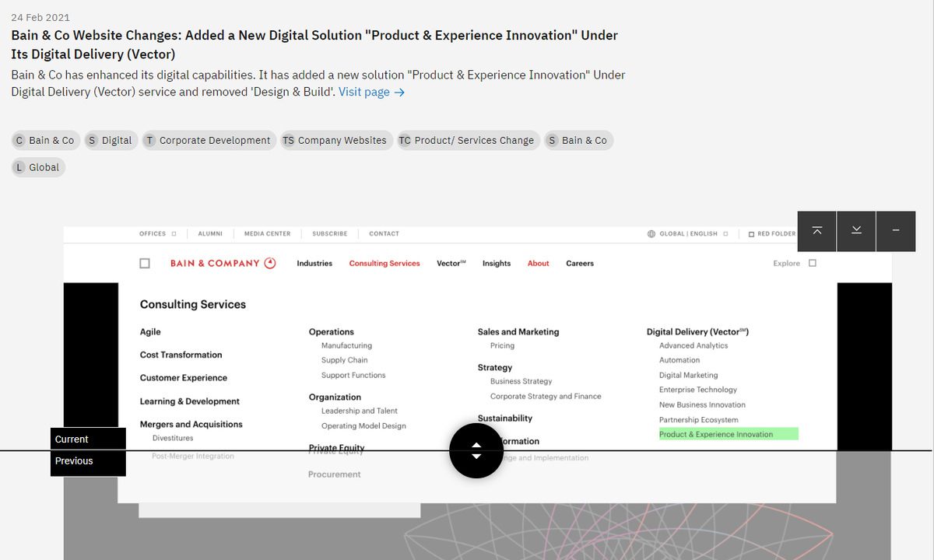Click the Explore square icon

(x=813, y=264)
